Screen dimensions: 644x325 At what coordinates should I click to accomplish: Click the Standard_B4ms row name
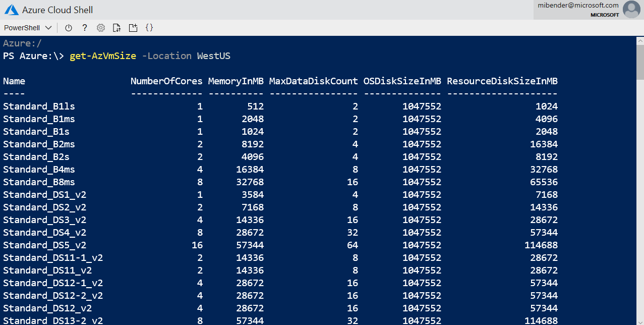tap(39, 170)
